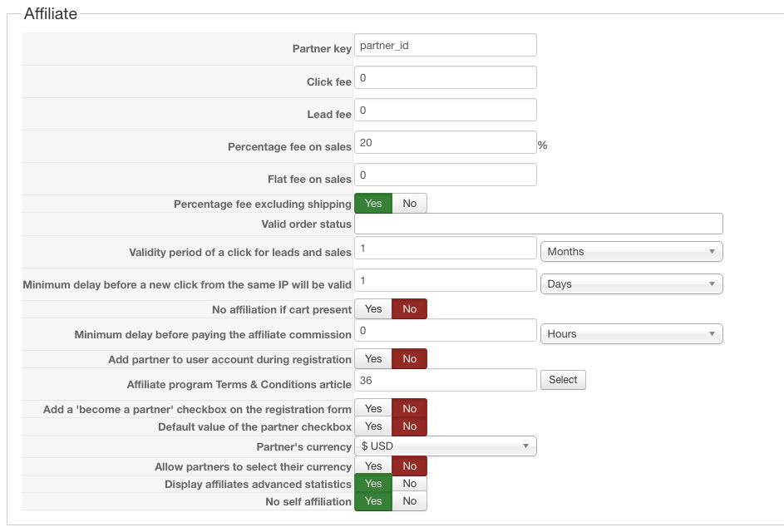Viewport: 784px width, 532px height.
Task: Set Default value of partner checkbox to Yes
Action: [373, 426]
